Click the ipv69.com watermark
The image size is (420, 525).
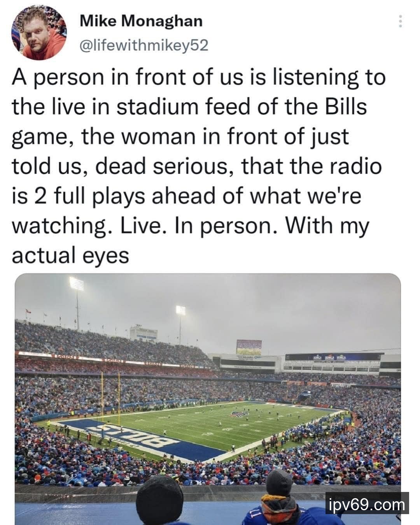click(x=367, y=504)
